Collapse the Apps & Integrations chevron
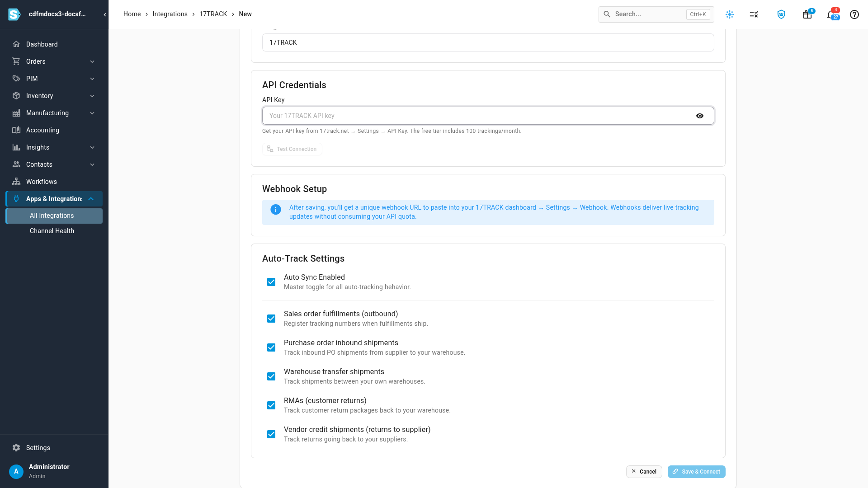This screenshot has width=868, height=488. [91, 199]
